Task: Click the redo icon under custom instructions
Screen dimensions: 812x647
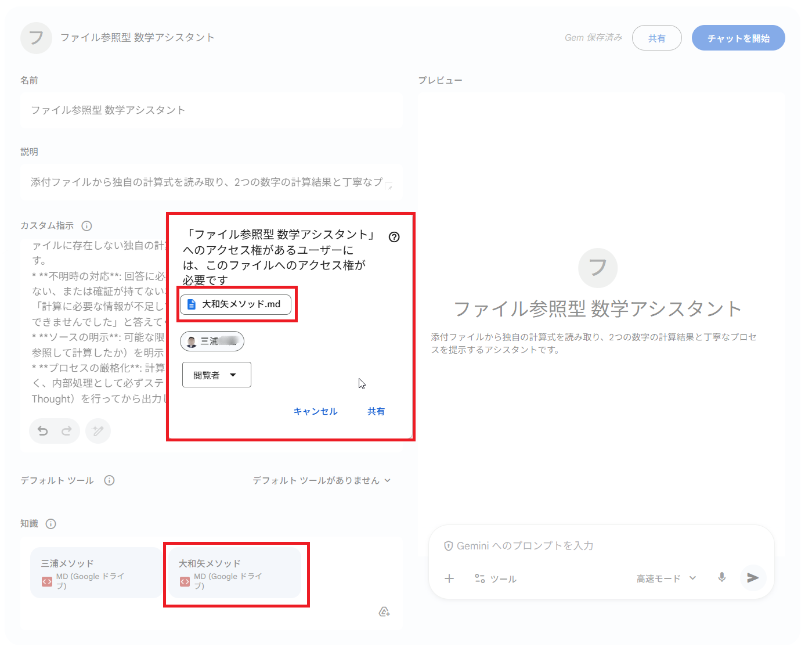Action: [x=66, y=431]
